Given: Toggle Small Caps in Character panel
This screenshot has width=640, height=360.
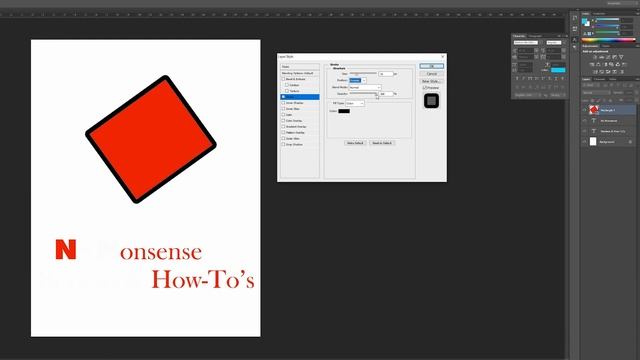Looking at the screenshot, I should [536, 78].
